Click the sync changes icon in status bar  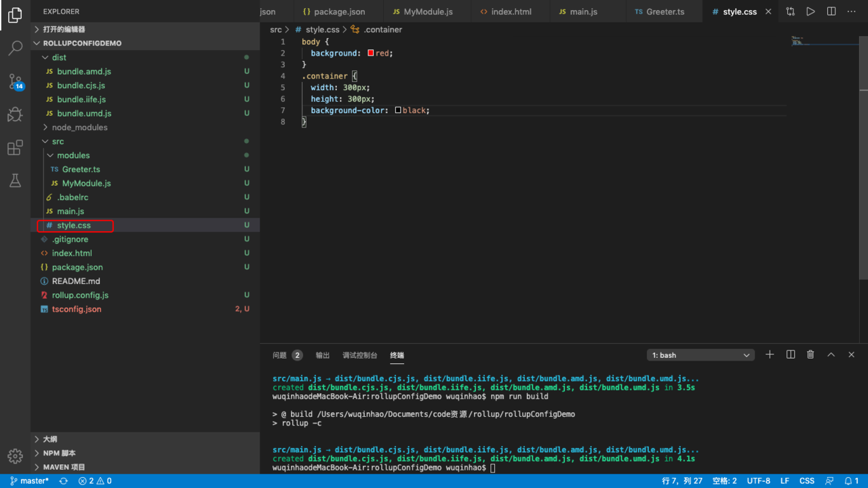64,481
